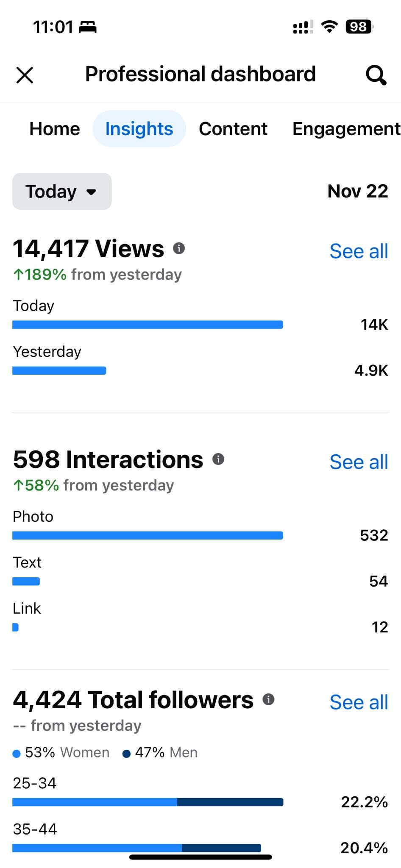The width and height of the screenshot is (401, 868).
Task: Tap the battery indicator showing 98
Action: click(358, 27)
